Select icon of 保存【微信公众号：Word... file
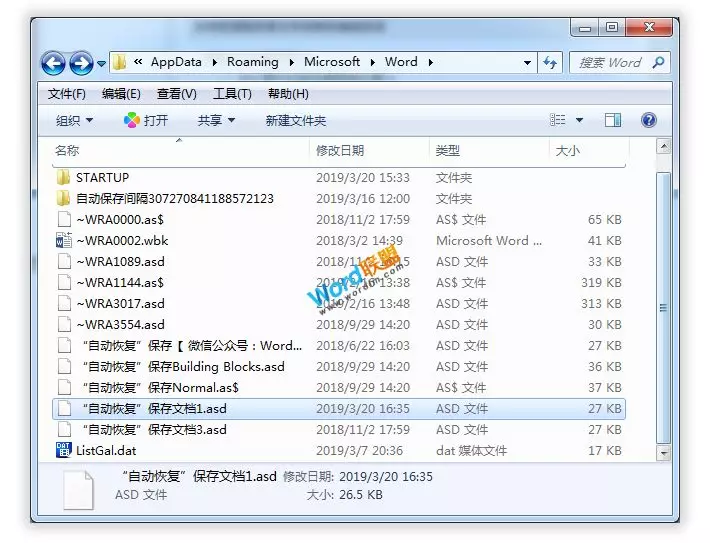 [x=64, y=346]
